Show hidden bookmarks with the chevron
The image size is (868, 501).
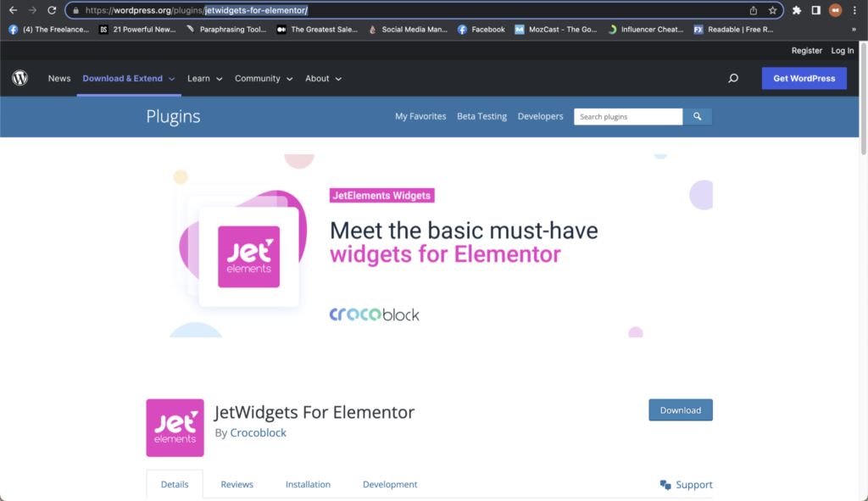pyautogui.click(x=854, y=30)
